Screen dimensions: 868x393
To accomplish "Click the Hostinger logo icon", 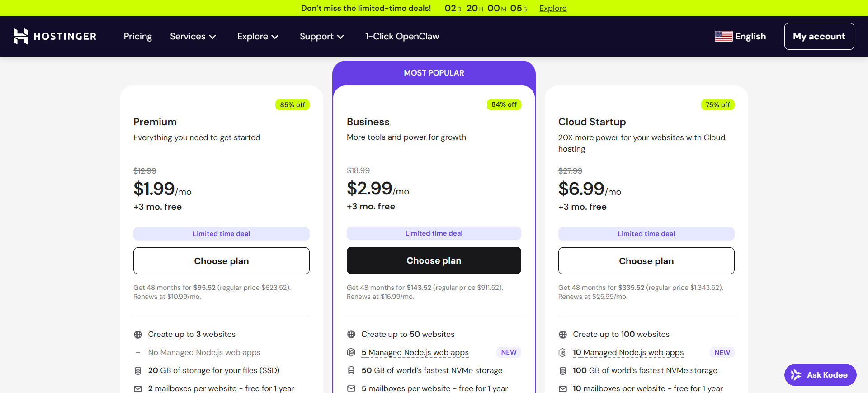I will point(20,36).
